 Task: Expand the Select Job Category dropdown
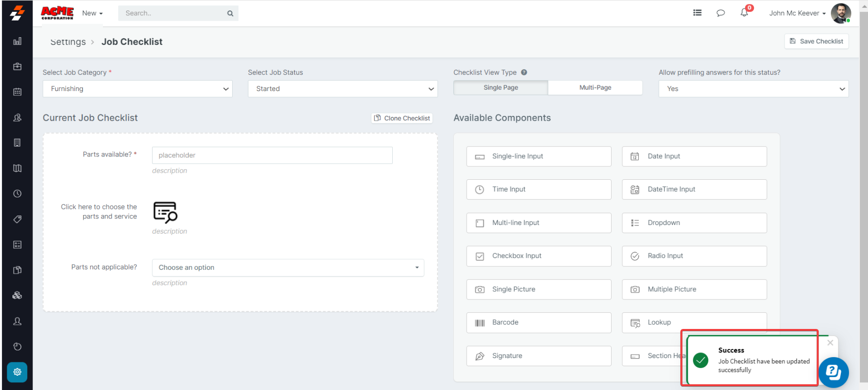coord(137,89)
